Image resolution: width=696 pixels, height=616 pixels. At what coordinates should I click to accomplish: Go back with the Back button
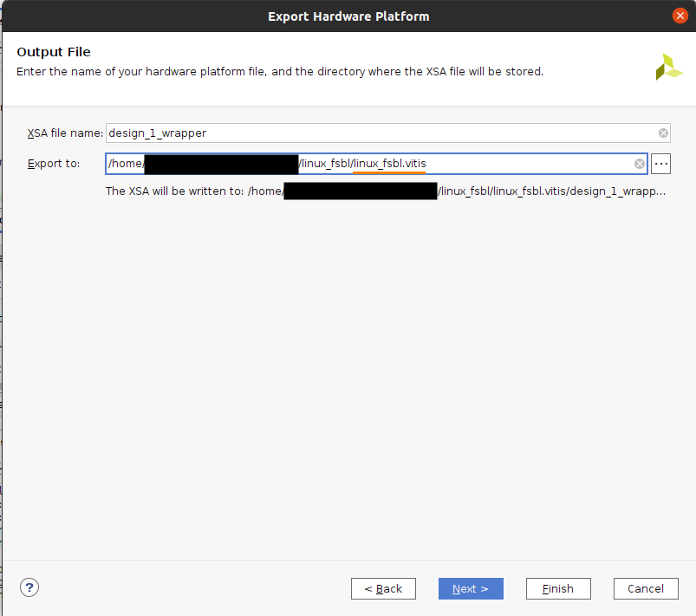[383, 588]
